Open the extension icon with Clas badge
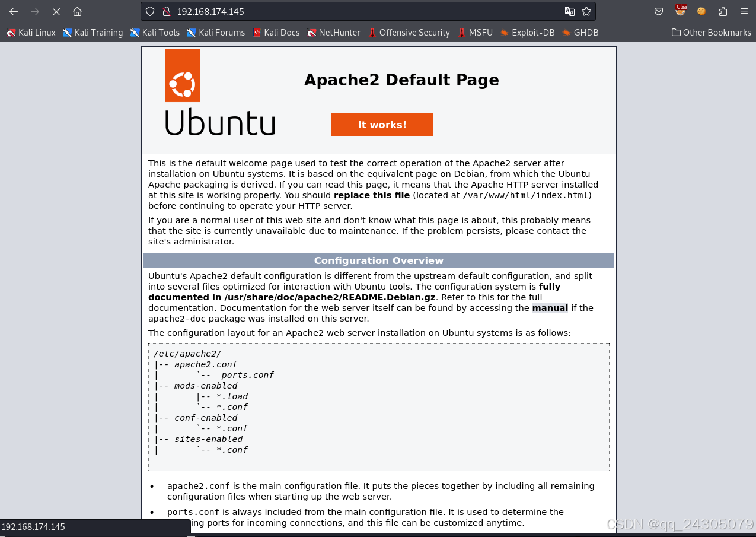Viewport: 756px width, 537px height. point(681,11)
